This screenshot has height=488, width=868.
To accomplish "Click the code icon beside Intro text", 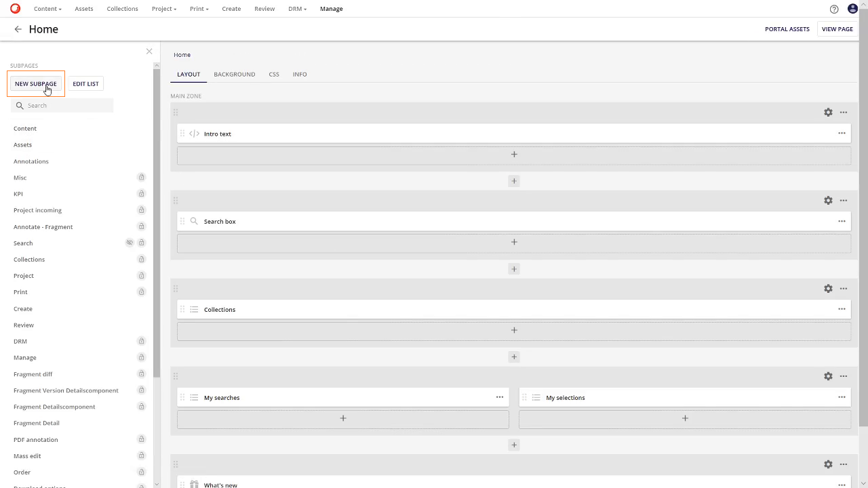I will (193, 134).
